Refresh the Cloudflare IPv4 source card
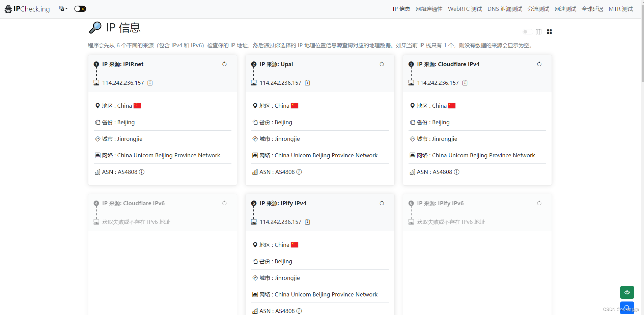Viewport: 644px width, 315px height. pyautogui.click(x=539, y=64)
